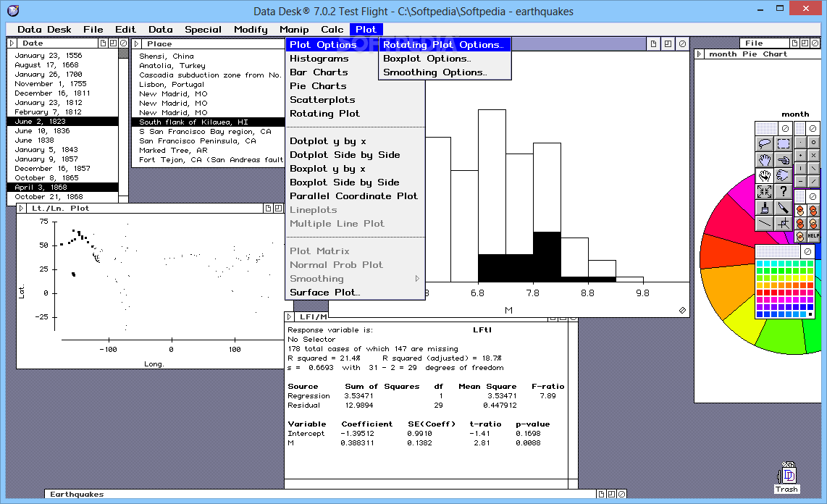The height and width of the screenshot is (504, 827).
Task: Select the paintbrush tool
Action: pyautogui.click(x=764, y=207)
